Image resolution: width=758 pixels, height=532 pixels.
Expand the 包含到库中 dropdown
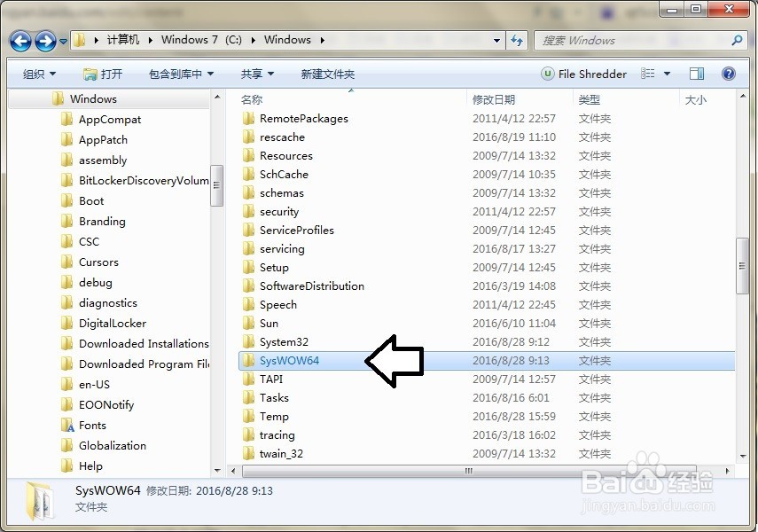click(181, 74)
